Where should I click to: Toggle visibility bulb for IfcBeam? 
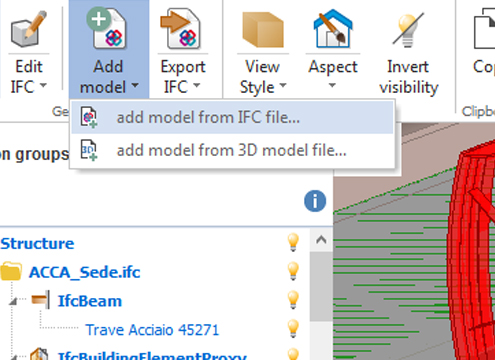coord(293,300)
